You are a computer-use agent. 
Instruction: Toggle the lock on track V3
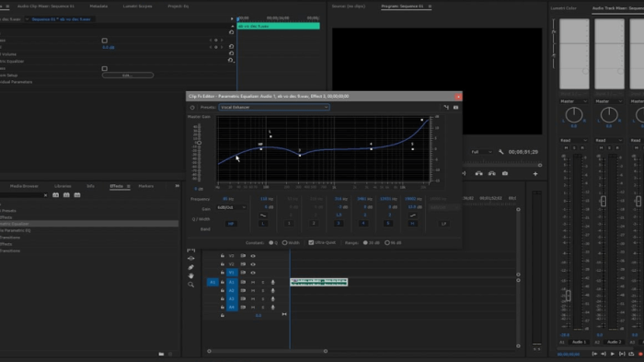(x=223, y=256)
